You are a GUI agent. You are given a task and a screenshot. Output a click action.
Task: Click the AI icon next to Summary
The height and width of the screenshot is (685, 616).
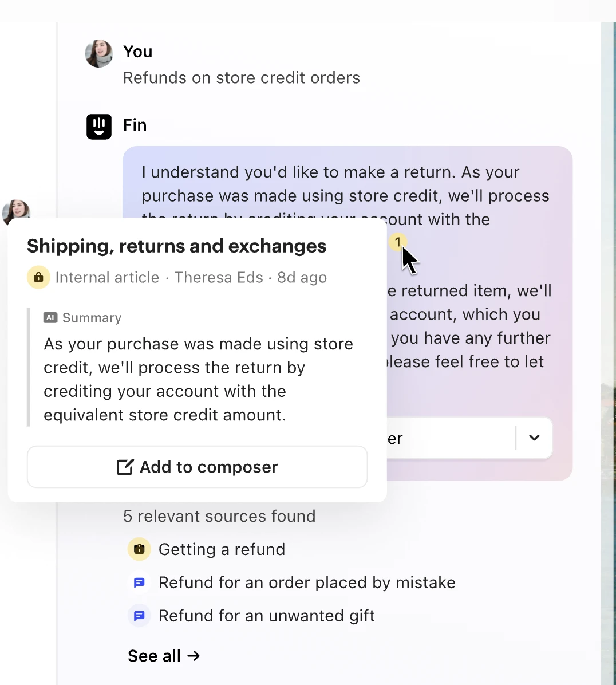[x=50, y=317]
